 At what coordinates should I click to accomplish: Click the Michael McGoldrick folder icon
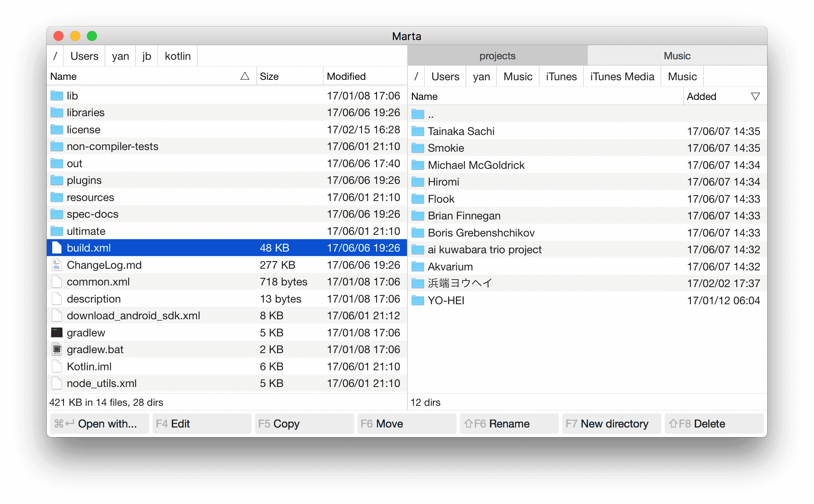click(x=418, y=165)
